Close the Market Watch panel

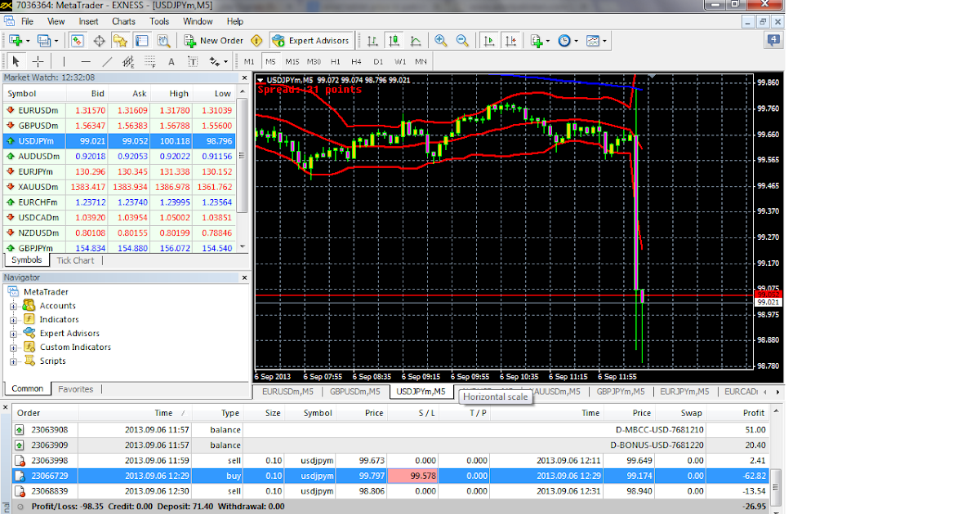pyautogui.click(x=243, y=78)
